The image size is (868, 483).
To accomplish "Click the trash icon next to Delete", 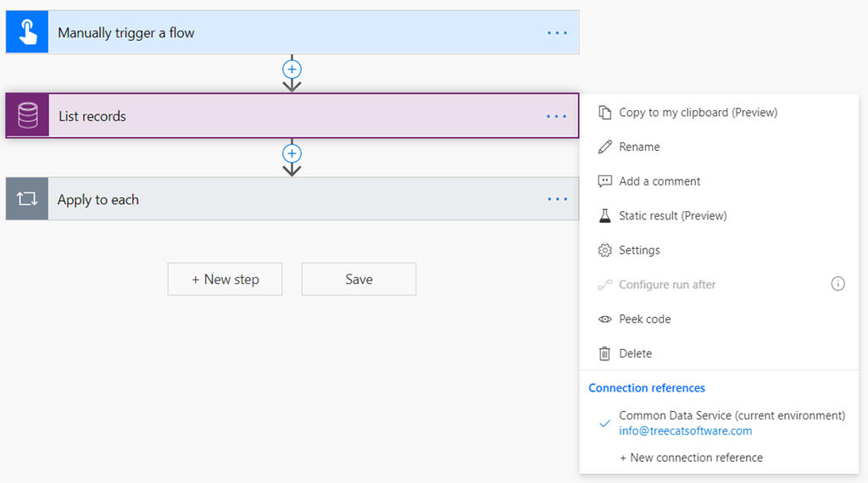I will pyautogui.click(x=604, y=353).
